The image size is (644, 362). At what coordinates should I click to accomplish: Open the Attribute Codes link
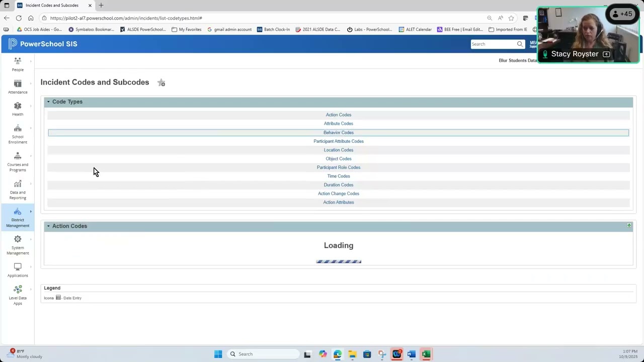[x=339, y=124]
